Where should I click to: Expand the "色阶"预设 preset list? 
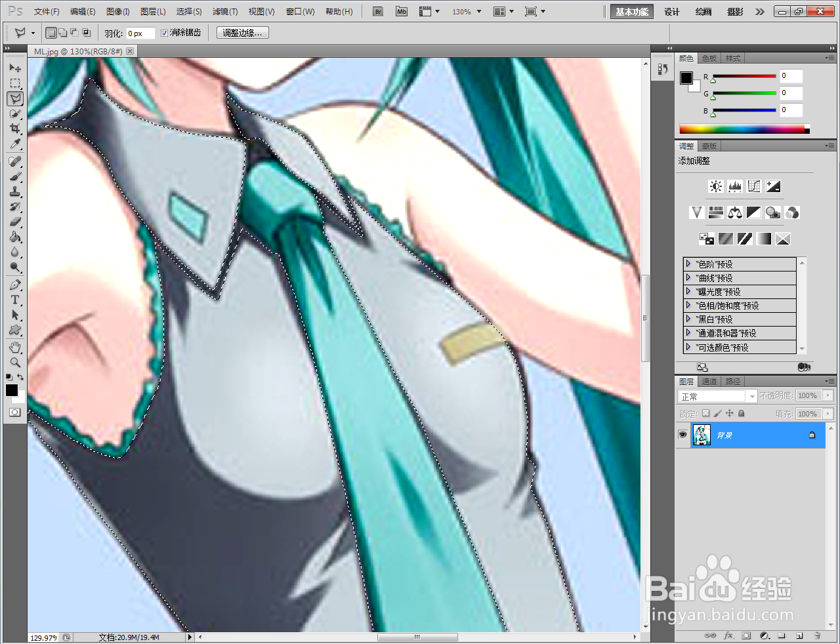pyautogui.click(x=688, y=264)
